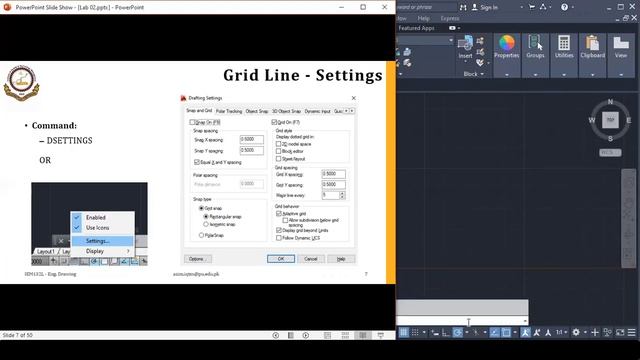Open isometric drafting plane dropdown arrow
Viewport: 640px width, 360px height.
485,332
